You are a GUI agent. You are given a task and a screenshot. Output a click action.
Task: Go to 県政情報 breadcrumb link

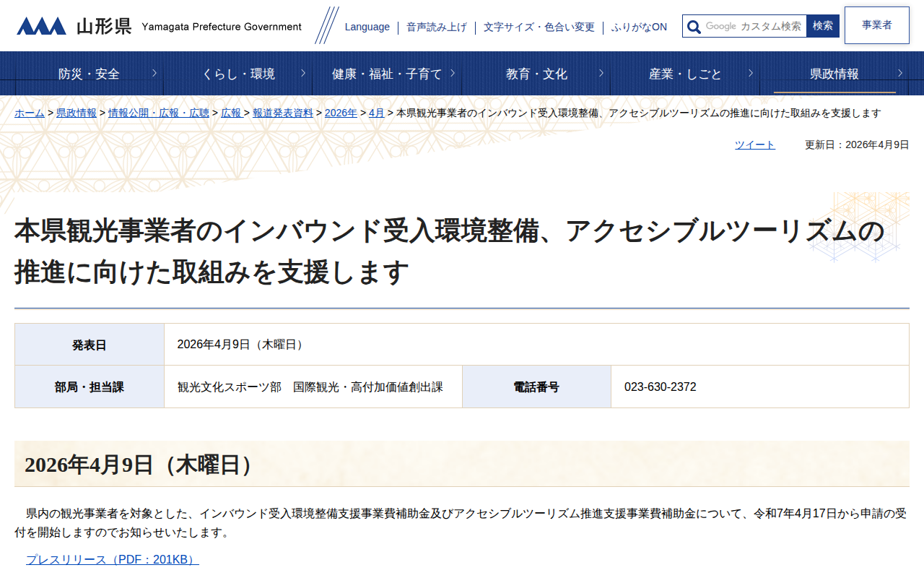point(77,113)
